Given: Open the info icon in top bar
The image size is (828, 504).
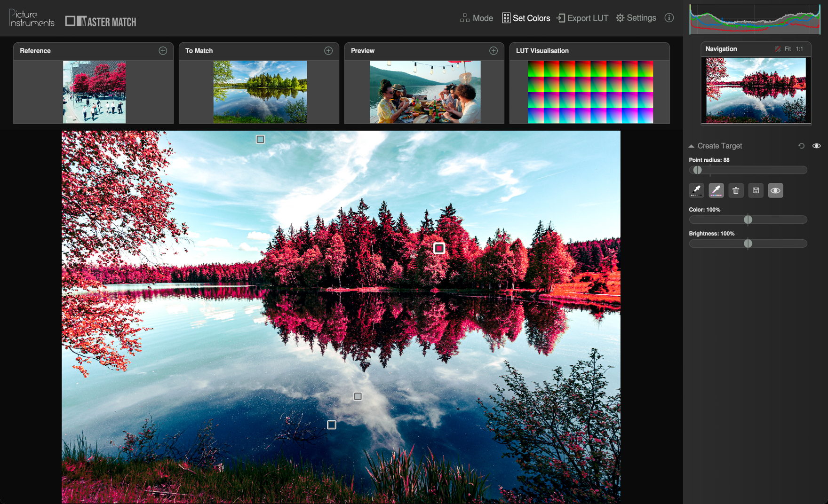Looking at the screenshot, I should point(669,18).
